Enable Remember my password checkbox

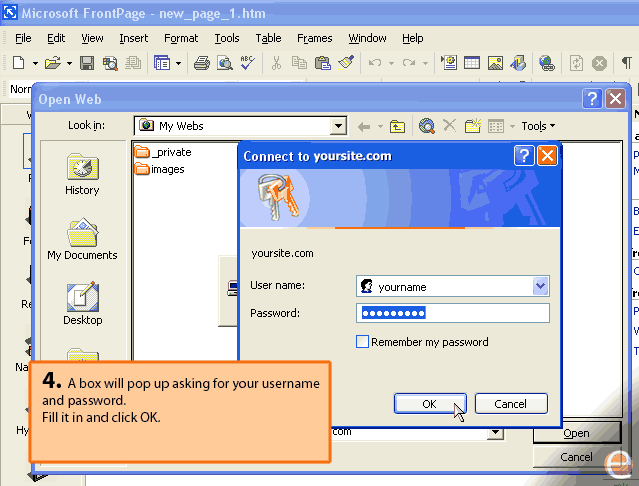[x=363, y=342]
